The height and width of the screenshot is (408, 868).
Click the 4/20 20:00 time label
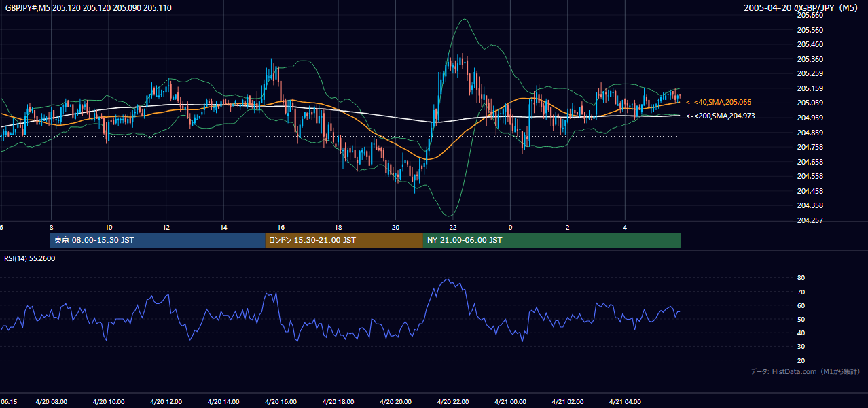(x=395, y=402)
